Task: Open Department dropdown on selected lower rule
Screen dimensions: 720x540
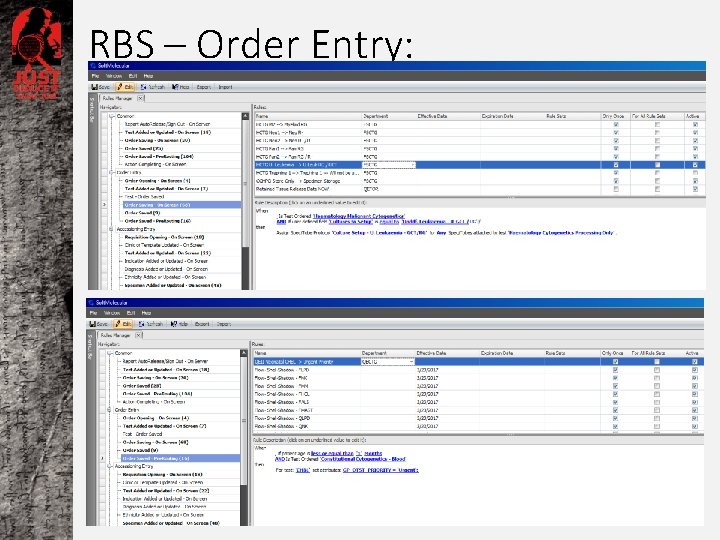Action: 411,362
